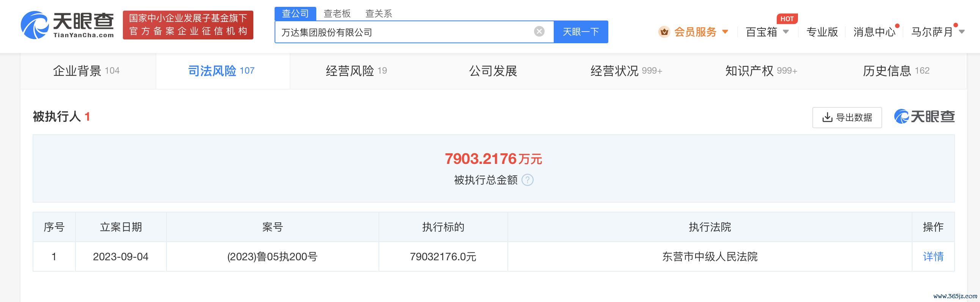Select the 查公司 search tab
The height and width of the screenshot is (302, 980).
click(295, 14)
